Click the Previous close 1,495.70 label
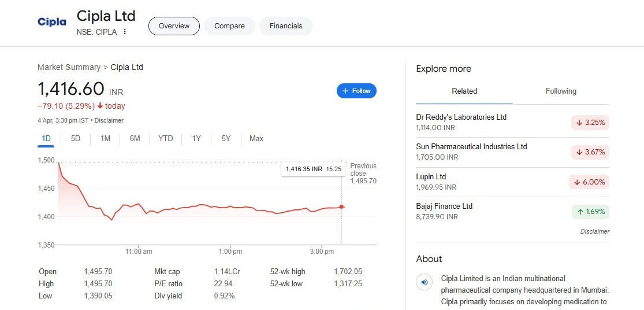Viewport: 644px width, 310px height. tap(363, 173)
